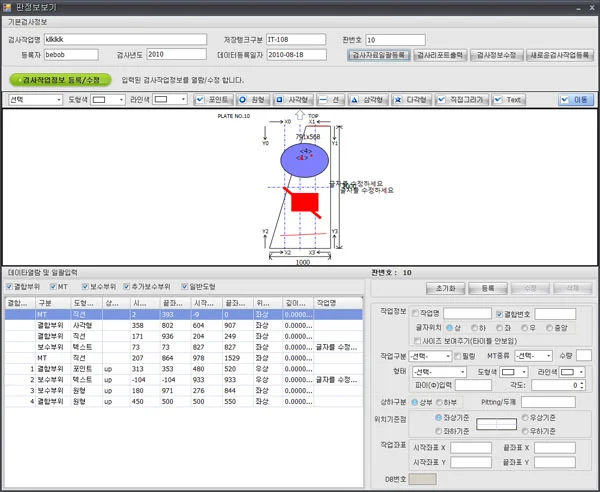Select the 선 (line) drawing tool
The width and height of the screenshot is (600, 492).
331,100
